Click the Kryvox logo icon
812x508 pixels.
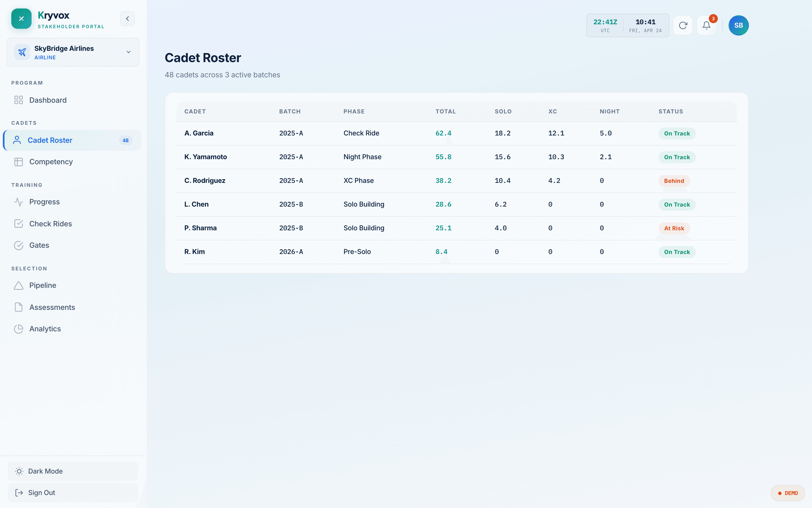coord(21,19)
